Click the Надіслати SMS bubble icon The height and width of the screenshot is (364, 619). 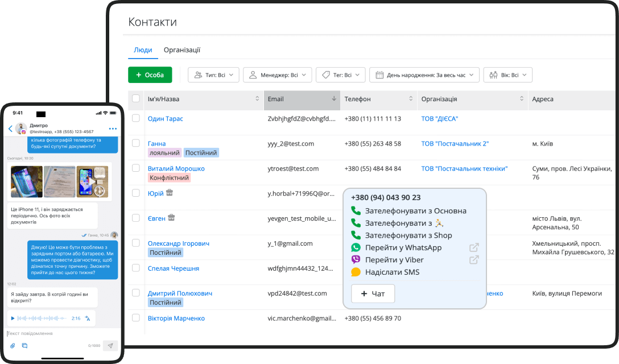356,272
